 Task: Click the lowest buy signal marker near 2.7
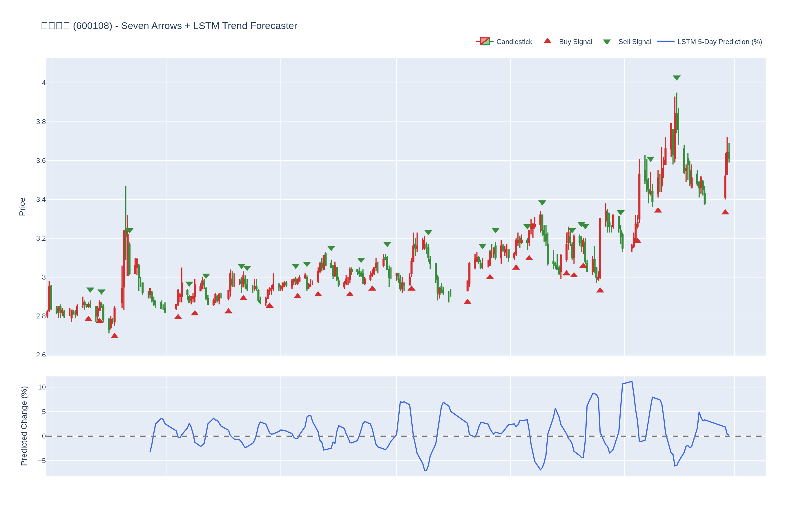coord(115,336)
